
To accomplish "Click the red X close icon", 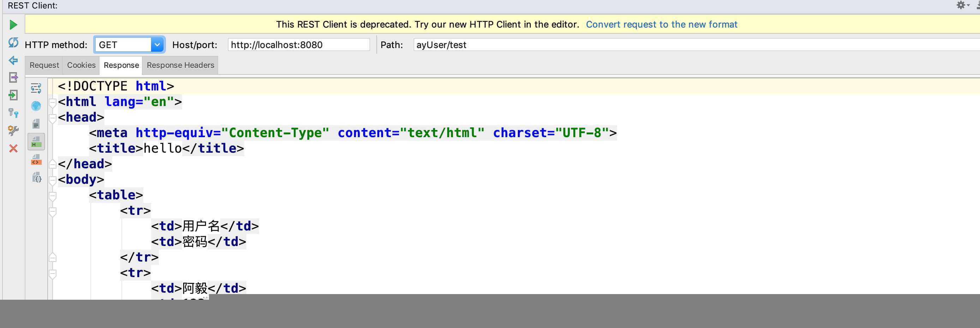I will tap(13, 148).
